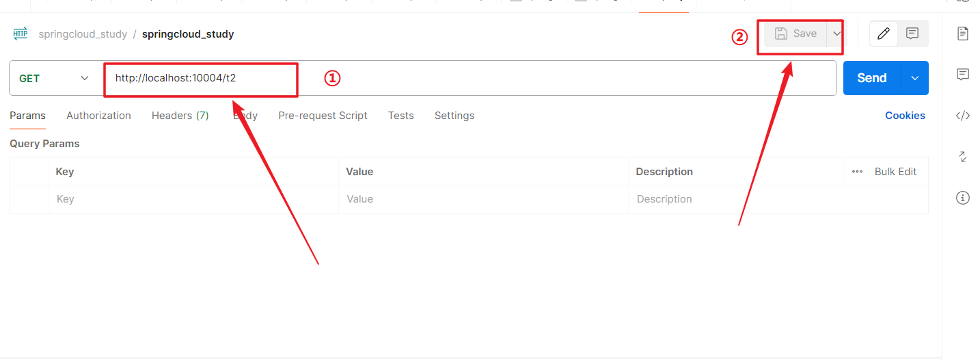Open the request info icon in sidebar
980x362 pixels.
tap(963, 198)
